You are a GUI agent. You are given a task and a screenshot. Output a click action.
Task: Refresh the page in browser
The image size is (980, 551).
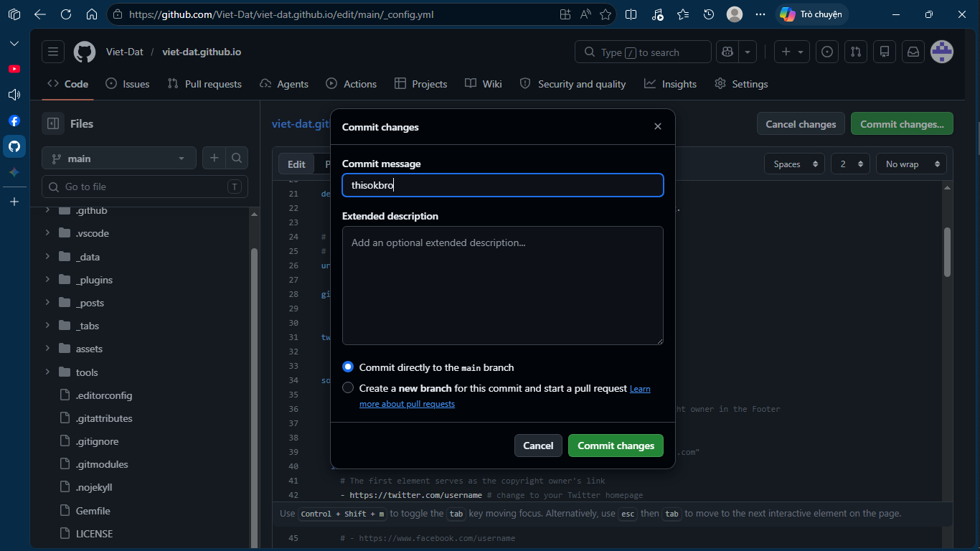coord(66,14)
